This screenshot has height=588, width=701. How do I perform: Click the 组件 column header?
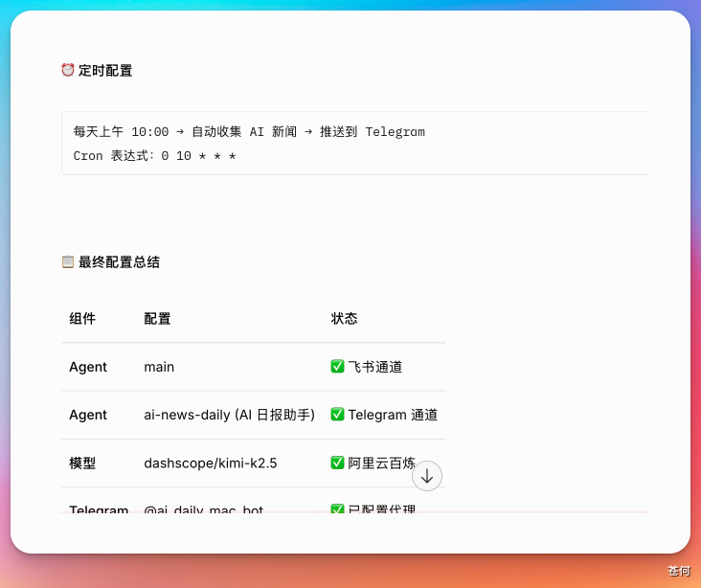point(82,318)
